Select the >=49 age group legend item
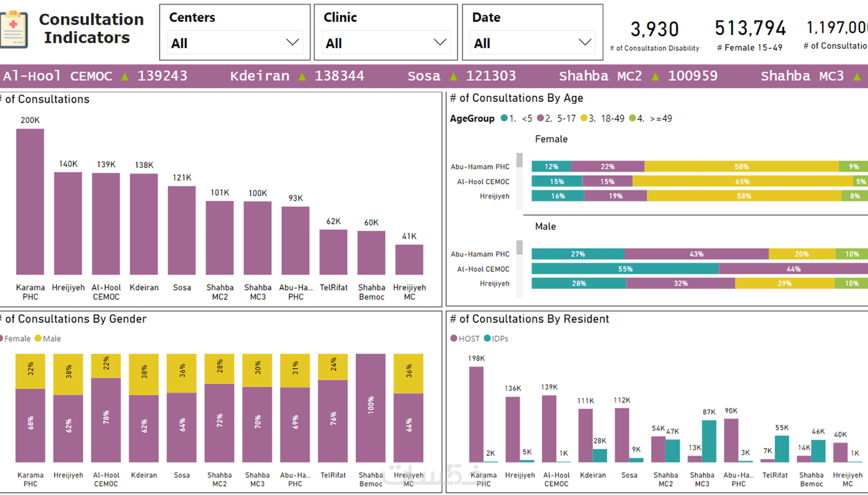The height and width of the screenshot is (495, 868). (650, 118)
